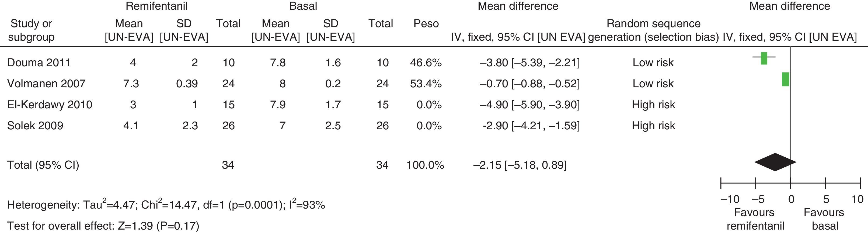
Task: Click the 53.4% weight value
Action: click(426, 84)
